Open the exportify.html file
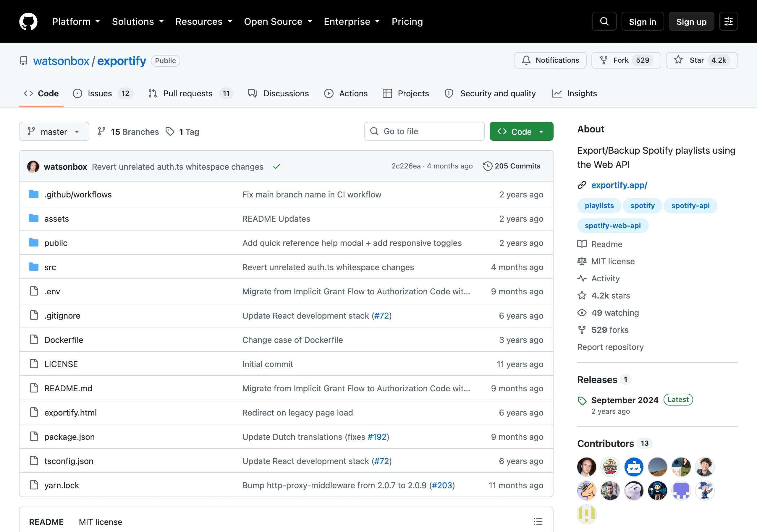The width and height of the screenshot is (757, 532). click(70, 412)
